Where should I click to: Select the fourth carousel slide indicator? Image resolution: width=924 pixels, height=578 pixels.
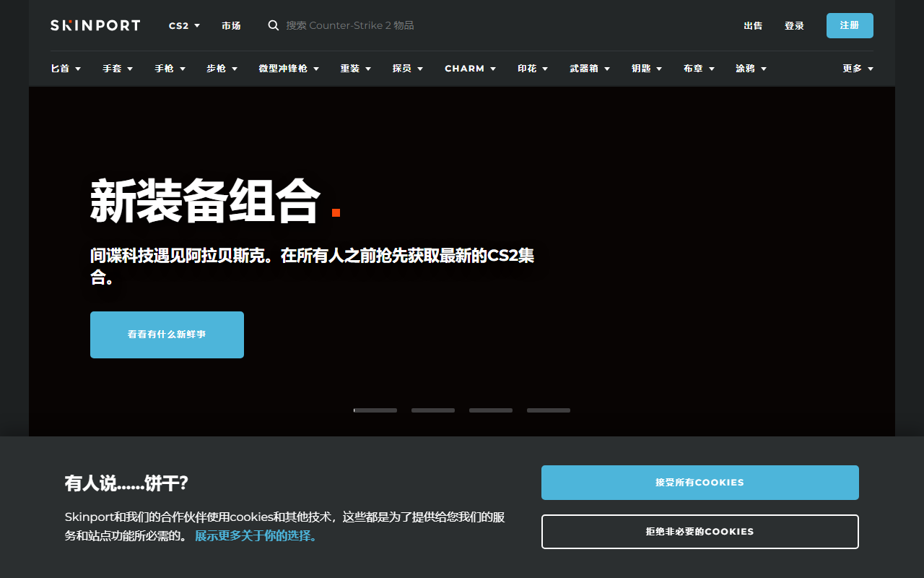tap(549, 410)
